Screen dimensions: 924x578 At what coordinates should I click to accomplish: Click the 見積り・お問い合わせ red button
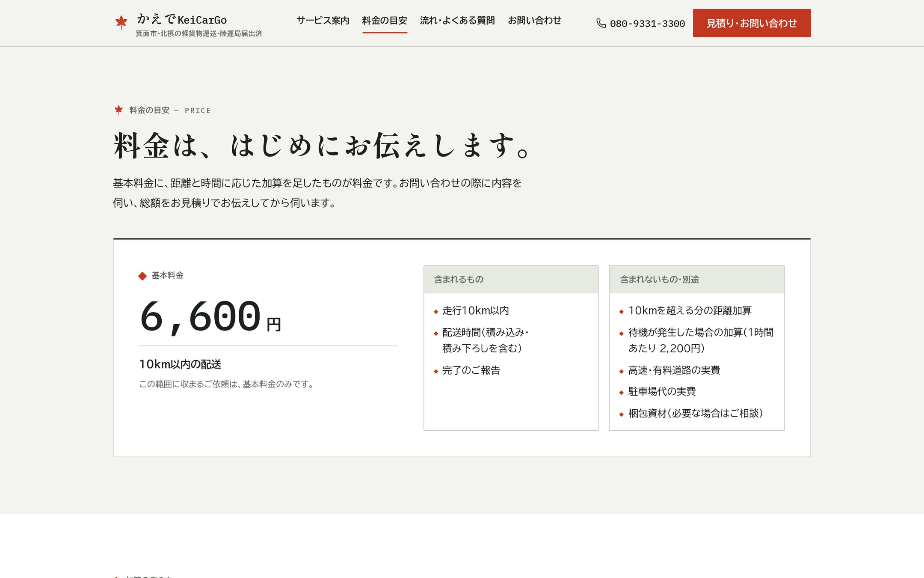coord(752,23)
